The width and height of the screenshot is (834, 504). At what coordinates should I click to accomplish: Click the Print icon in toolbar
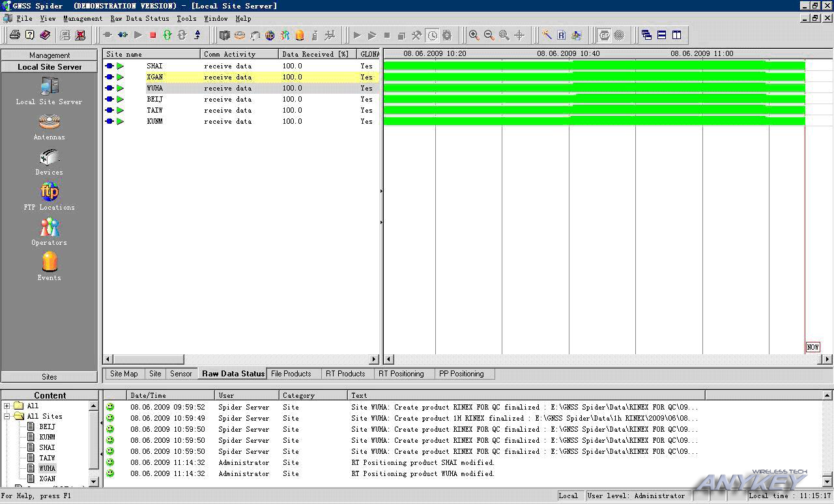tap(14, 35)
